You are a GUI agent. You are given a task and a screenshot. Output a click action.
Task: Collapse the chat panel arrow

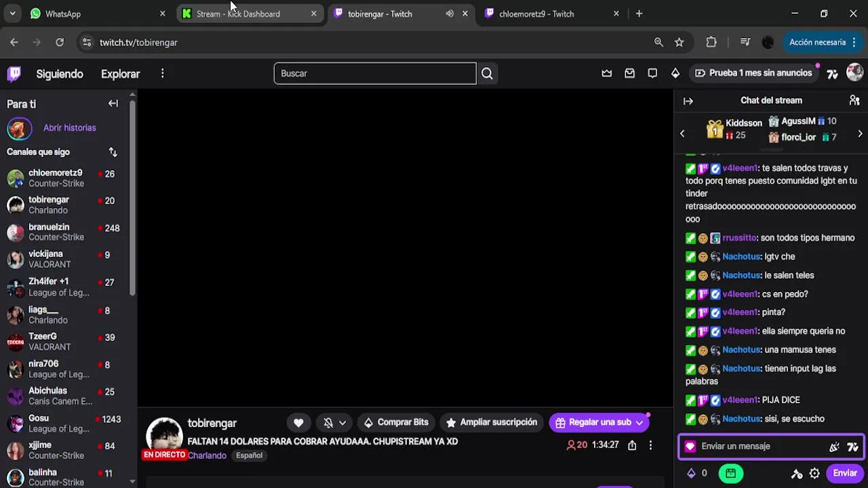tap(688, 101)
